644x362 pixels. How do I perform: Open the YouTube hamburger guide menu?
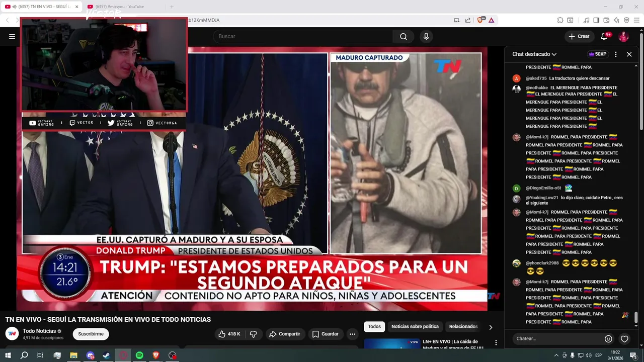tap(12, 36)
